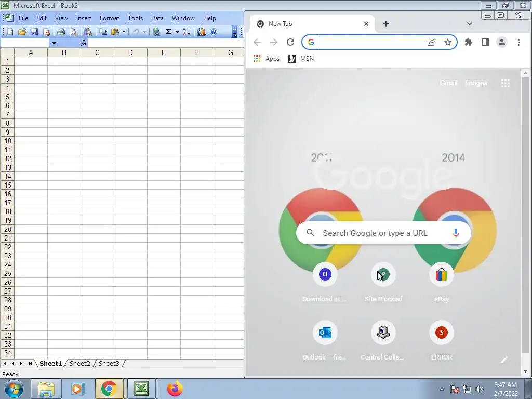The image size is (532, 399).
Task: Open Excel Toolbar Options overflow chevron
Action: tap(234, 32)
